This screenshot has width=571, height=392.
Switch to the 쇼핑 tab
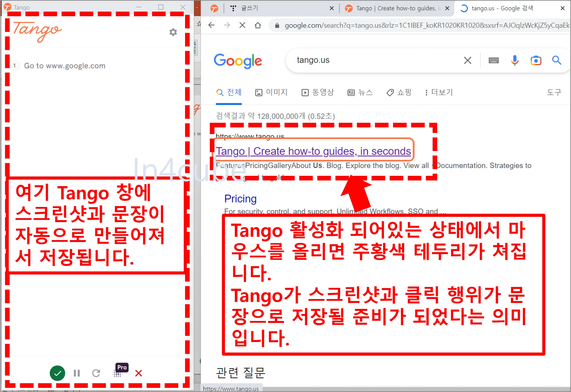[399, 92]
